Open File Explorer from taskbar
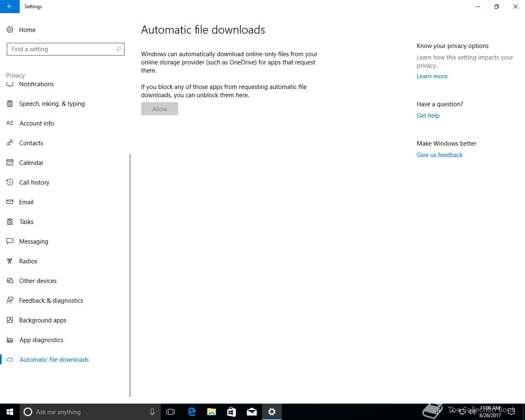This screenshot has height=420, width=525. pos(211,412)
